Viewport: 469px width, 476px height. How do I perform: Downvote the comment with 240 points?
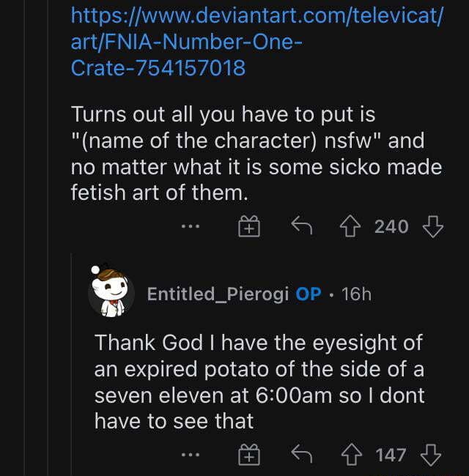coord(433,227)
